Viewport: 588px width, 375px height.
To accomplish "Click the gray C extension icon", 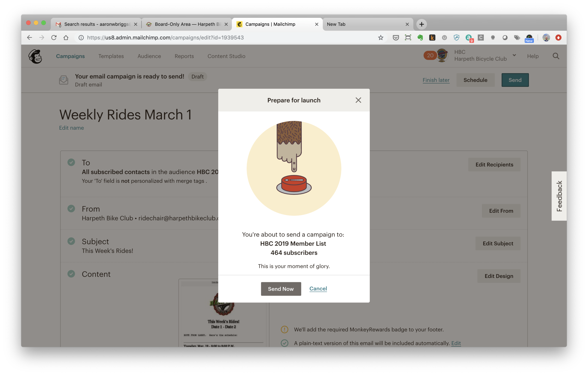I will tap(481, 37).
